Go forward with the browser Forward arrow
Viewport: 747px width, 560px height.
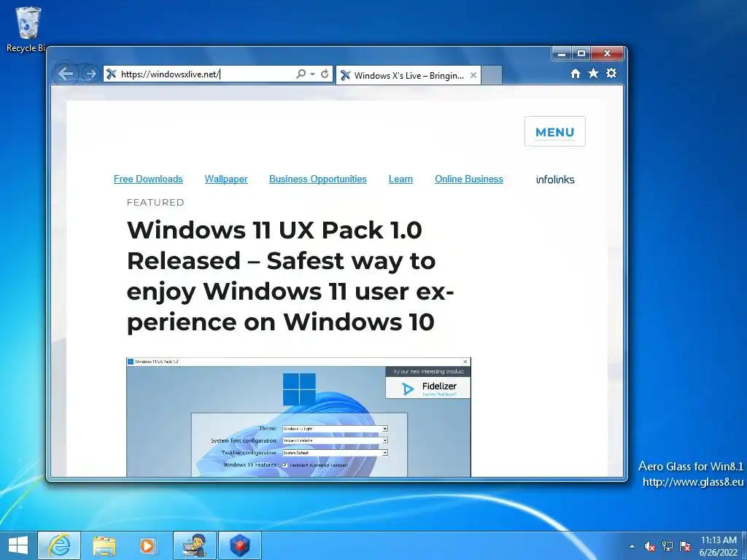click(90, 74)
